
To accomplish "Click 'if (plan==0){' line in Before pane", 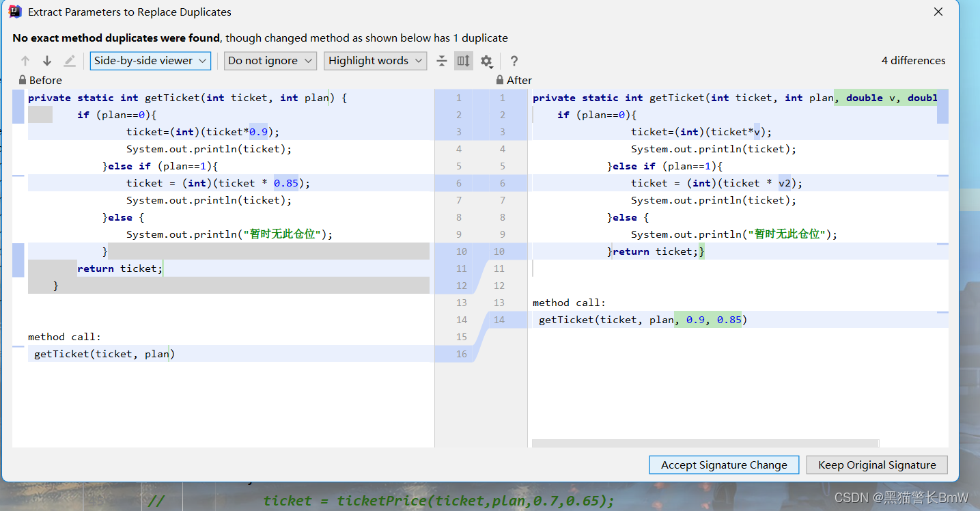I will click(117, 115).
